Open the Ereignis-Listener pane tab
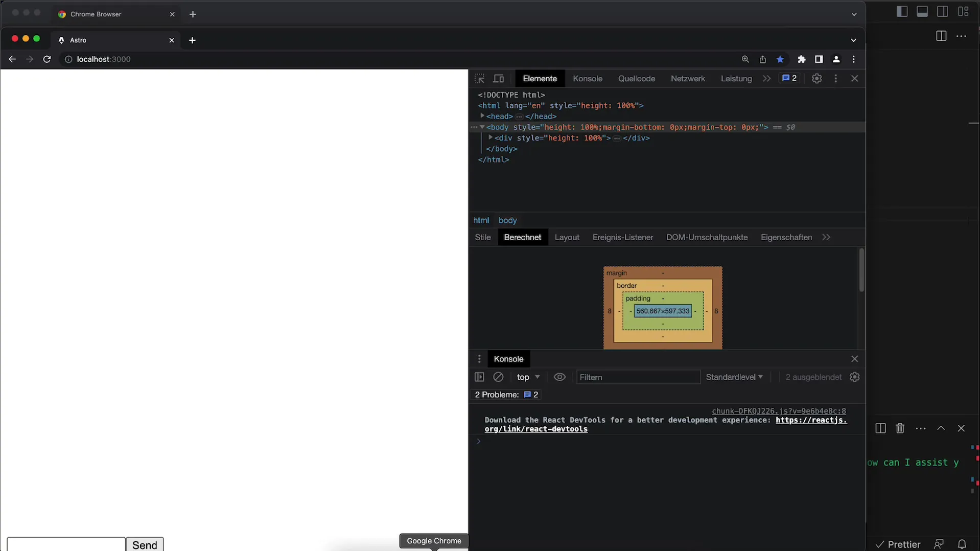Viewport: 980px width, 551px height. [623, 238]
